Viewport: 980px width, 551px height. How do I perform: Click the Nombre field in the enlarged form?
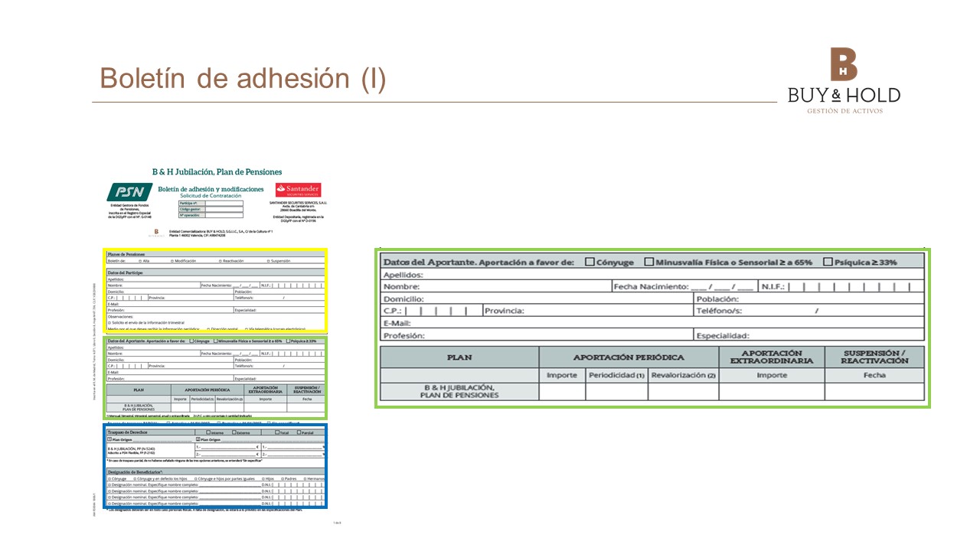click(495, 287)
